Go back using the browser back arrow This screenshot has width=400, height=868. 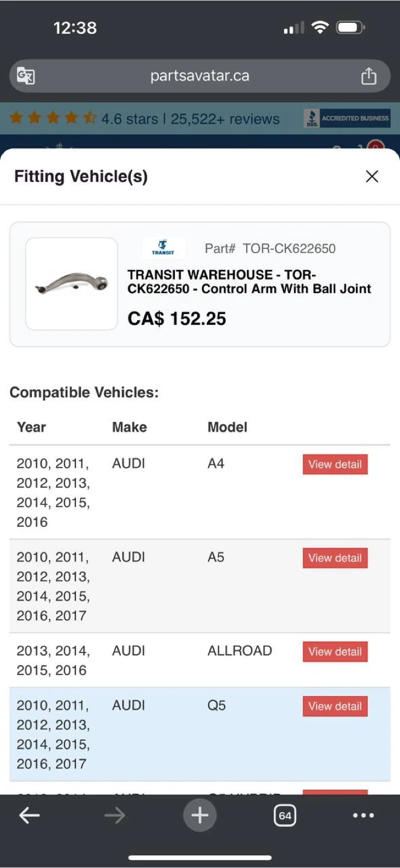[x=29, y=816]
